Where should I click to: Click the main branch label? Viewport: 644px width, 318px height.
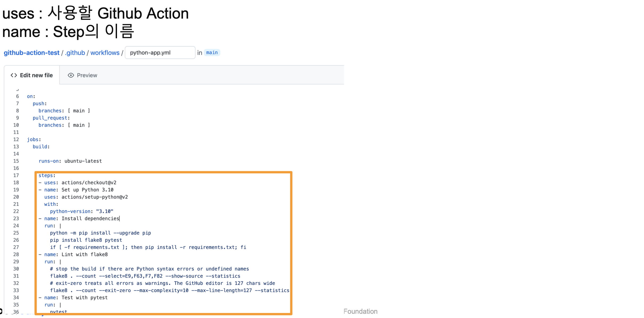(x=212, y=53)
